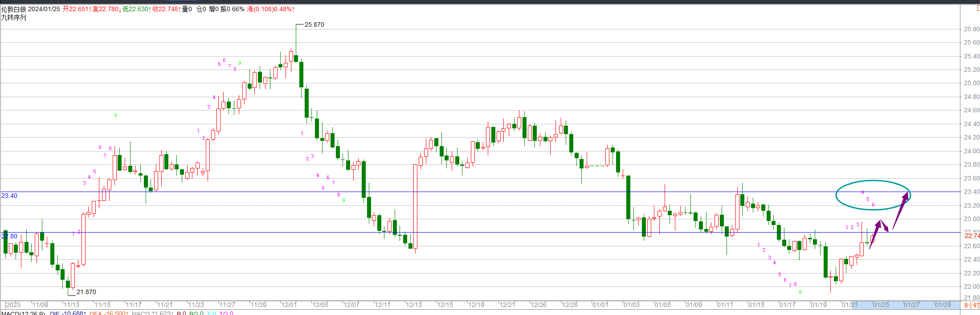Click the high price 高22.780 value
The width and height of the screenshot is (980, 315).
click(107, 9)
